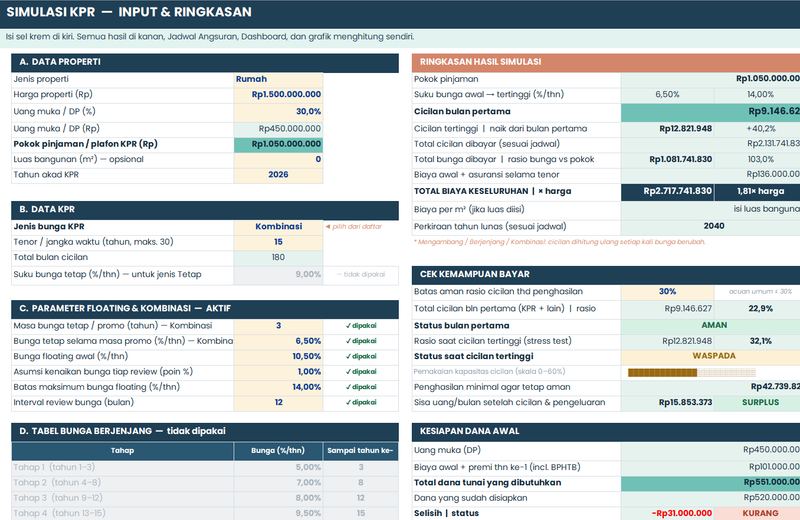Viewport: 800px width, 520px height.
Task: Click the 'tidak dipakai' note beside Suku bunga tetap
Action: pyautogui.click(x=361, y=275)
